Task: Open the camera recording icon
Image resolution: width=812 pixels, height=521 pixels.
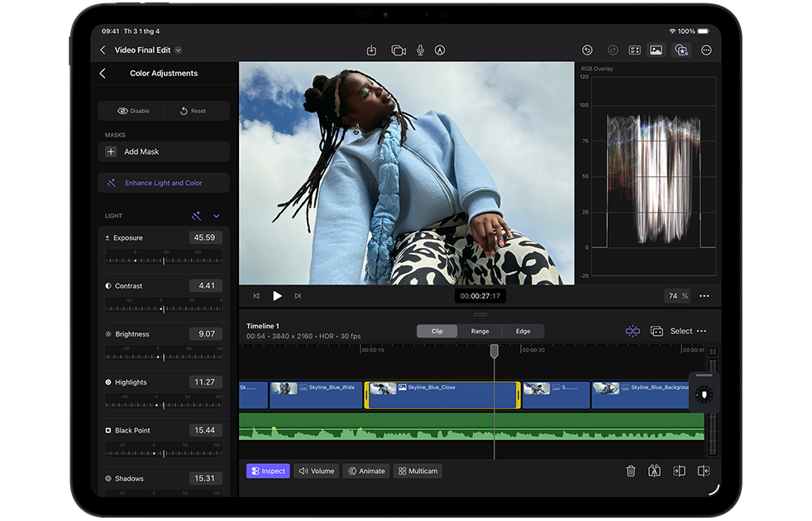Action: pyautogui.click(x=398, y=50)
